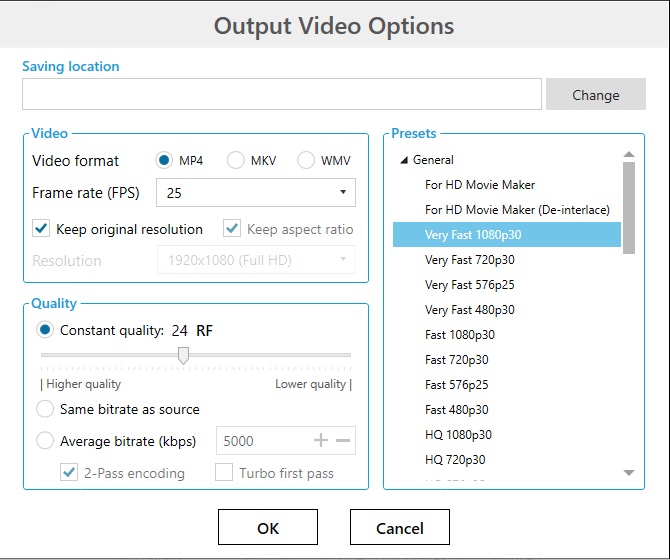Click the Saving location text field
Image resolution: width=670 pixels, height=560 pixels.
[x=281, y=95]
